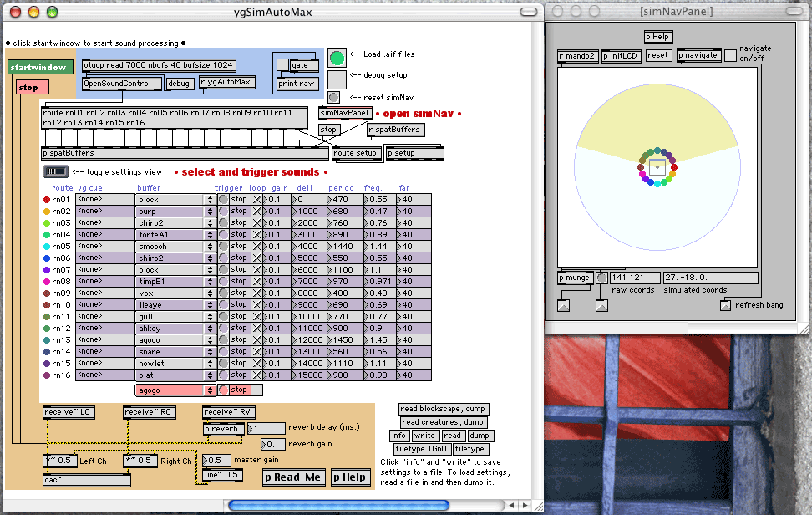The image size is (812, 515).
Task: Click the trigger bang for rn08 timpB1
Action: 223,282
